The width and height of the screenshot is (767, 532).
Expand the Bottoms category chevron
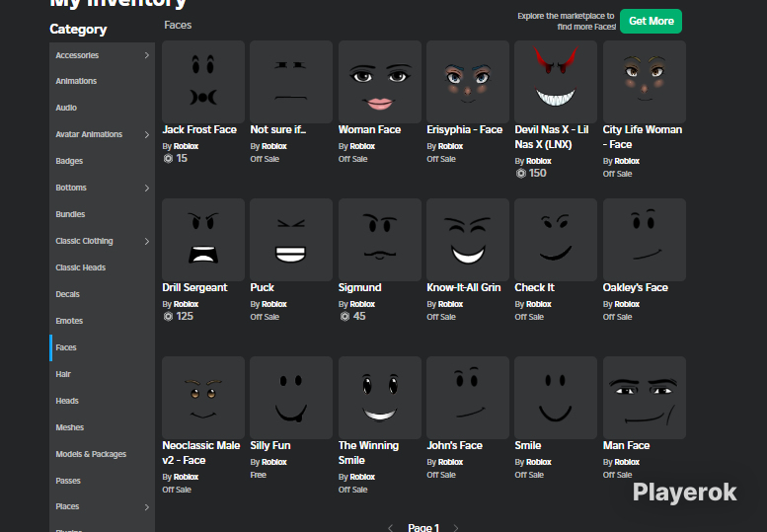tap(147, 188)
